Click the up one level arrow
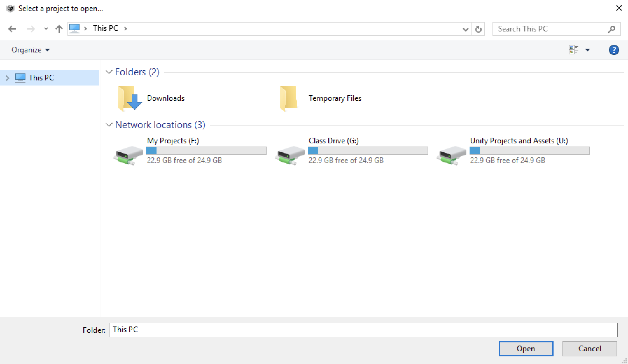The width and height of the screenshot is (628, 364). click(59, 29)
